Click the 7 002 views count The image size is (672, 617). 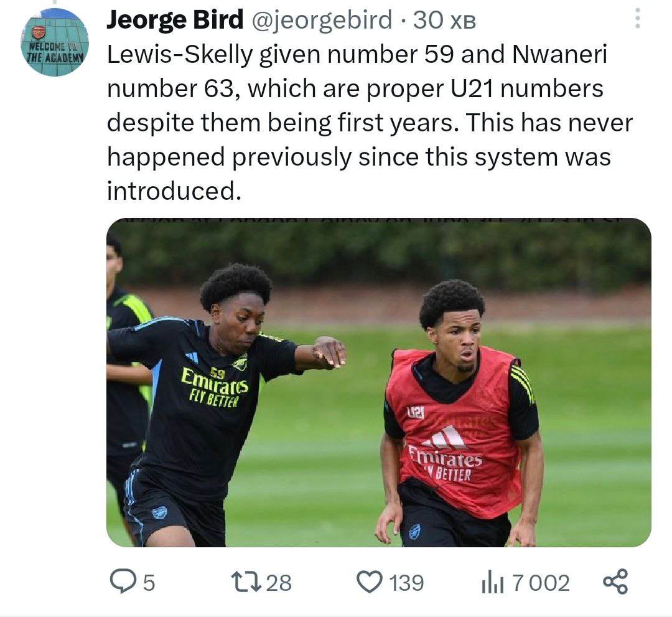coord(540,583)
